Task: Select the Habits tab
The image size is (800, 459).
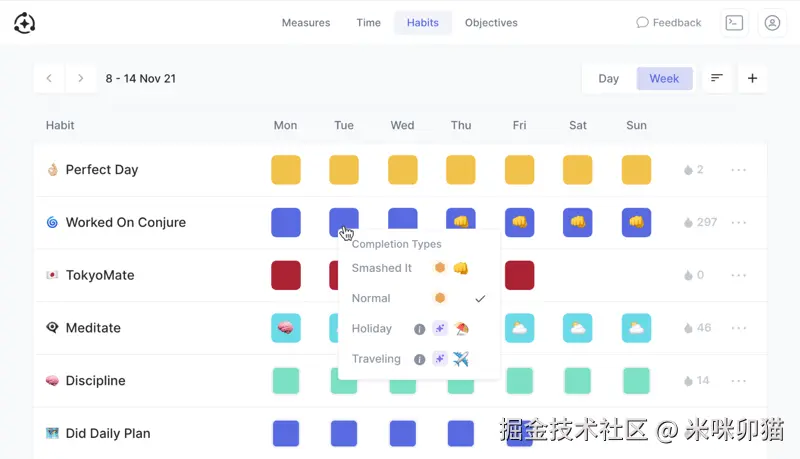Action: coord(422,23)
